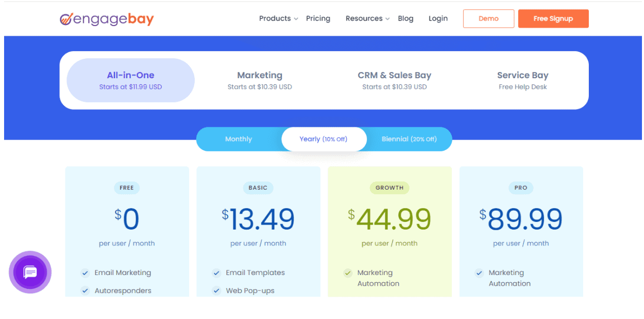The image size is (644, 319).
Task: Click the Web Pop-ups checkmark icon
Action: point(216,290)
